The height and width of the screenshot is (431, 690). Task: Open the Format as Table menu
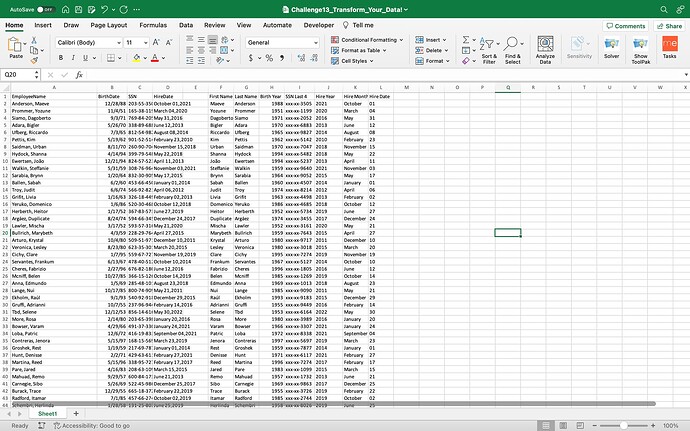(359, 50)
